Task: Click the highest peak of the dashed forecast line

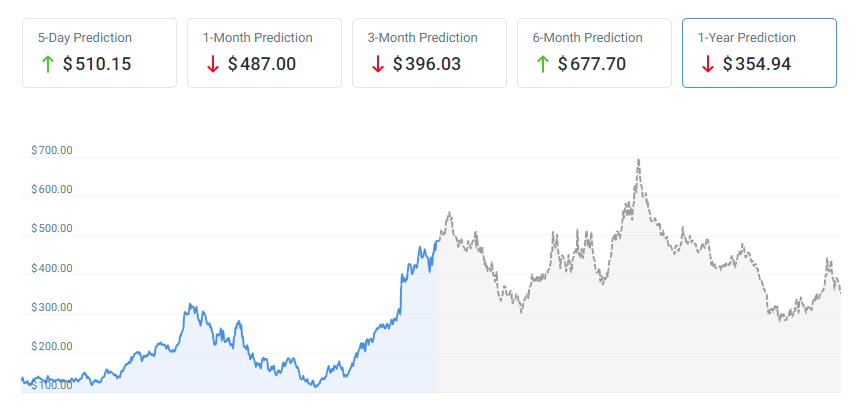Action: pos(638,160)
